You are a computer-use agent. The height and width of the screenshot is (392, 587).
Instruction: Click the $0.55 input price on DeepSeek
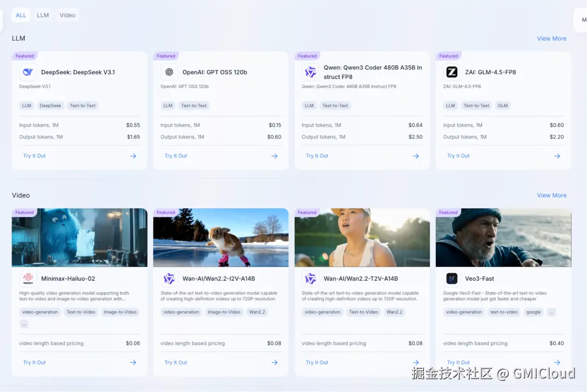click(133, 125)
